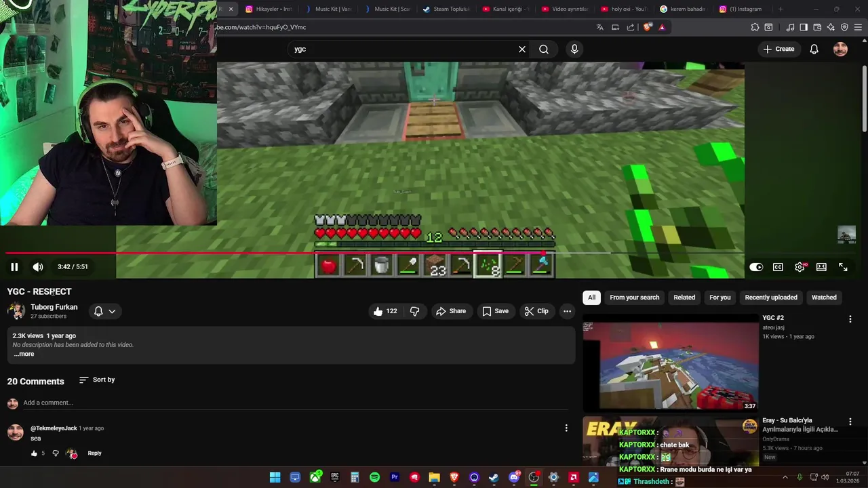
Task: Open browser extensions puzzle icon
Action: tap(755, 27)
